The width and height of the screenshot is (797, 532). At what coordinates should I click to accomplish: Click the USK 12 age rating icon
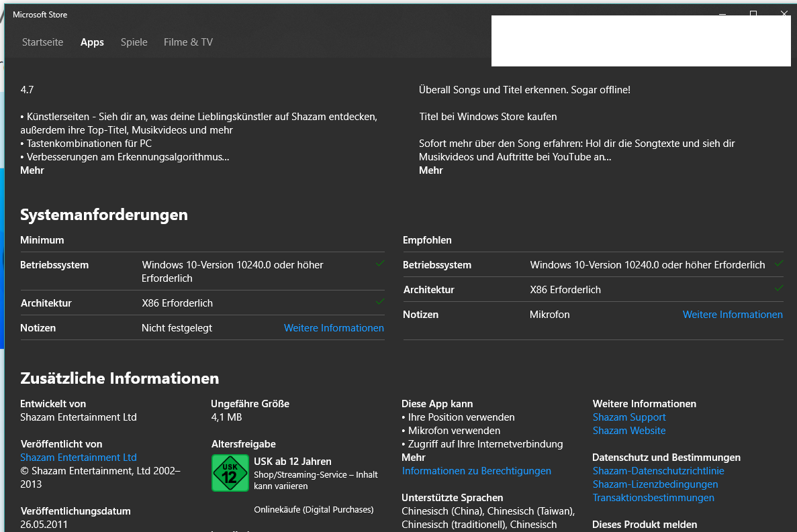[x=230, y=473]
